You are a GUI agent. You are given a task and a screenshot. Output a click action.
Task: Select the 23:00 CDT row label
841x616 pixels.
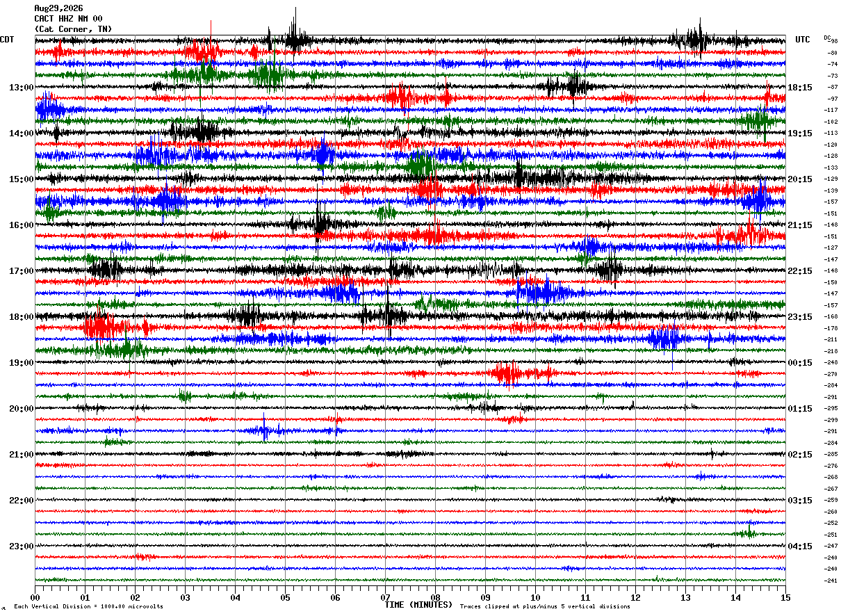(x=22, y=546)
